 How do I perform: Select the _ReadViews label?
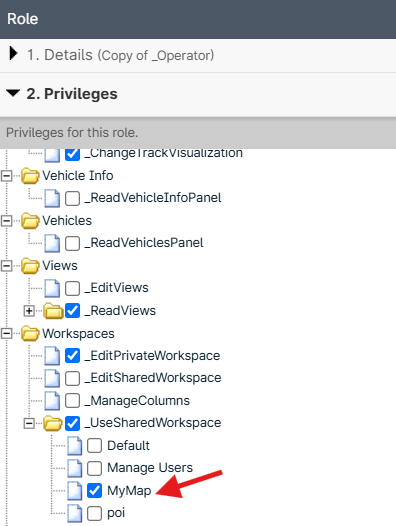tap(120, 311)
